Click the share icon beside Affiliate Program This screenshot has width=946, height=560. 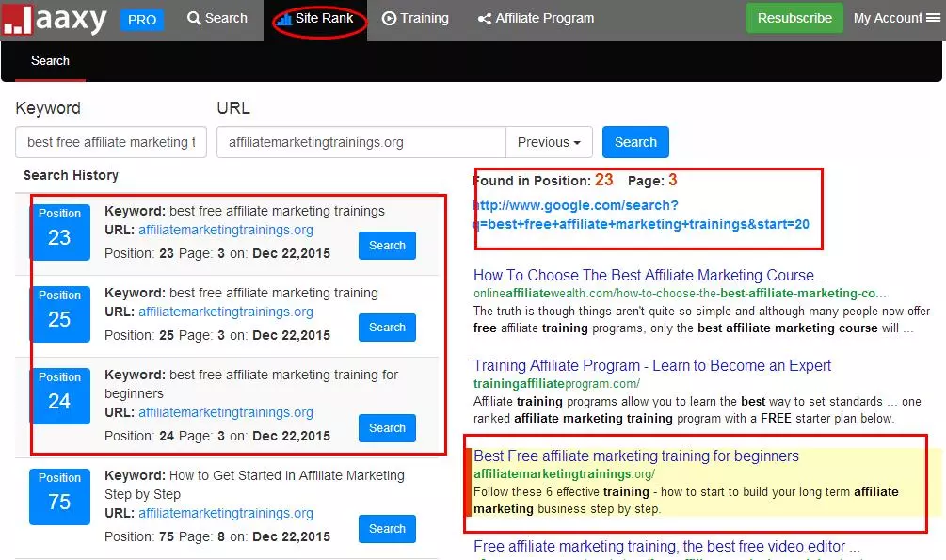(x=484, y=20)
